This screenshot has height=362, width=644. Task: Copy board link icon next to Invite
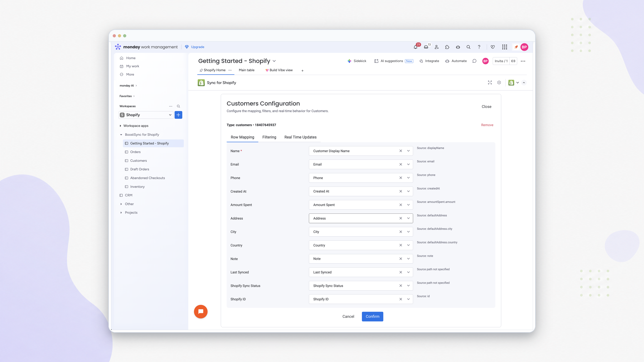[x=513, y=61]
